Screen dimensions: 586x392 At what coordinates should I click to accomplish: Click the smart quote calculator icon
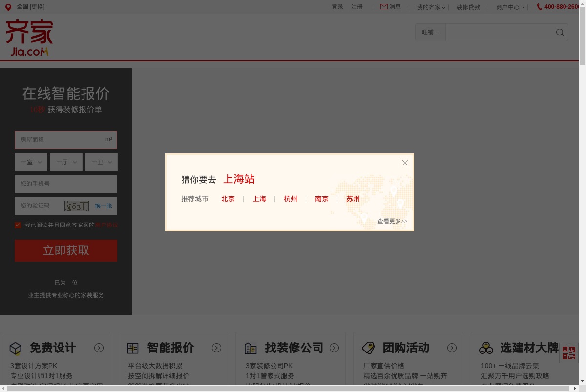tap(133, 348)
